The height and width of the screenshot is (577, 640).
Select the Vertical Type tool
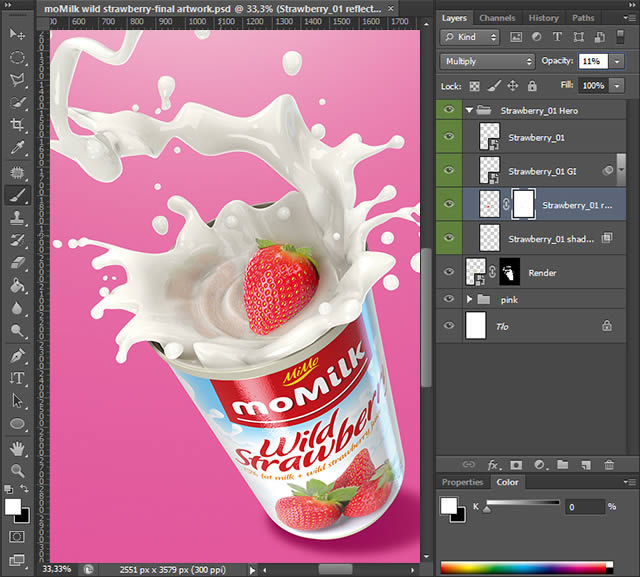point(17,378)
